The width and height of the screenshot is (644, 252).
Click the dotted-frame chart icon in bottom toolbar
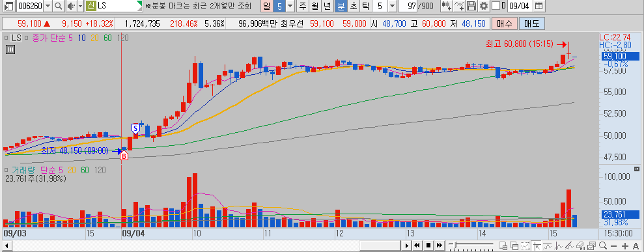coord(525,245)
